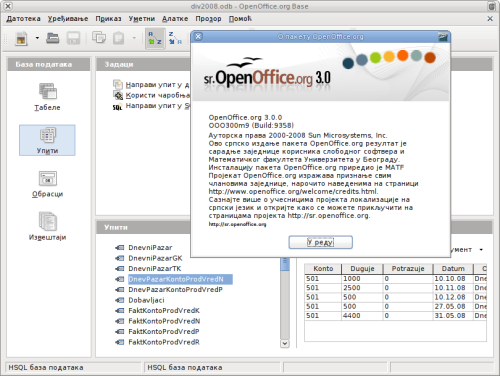
Task: Select the FaktKontoProdVredK query
Action: point(164,311)
